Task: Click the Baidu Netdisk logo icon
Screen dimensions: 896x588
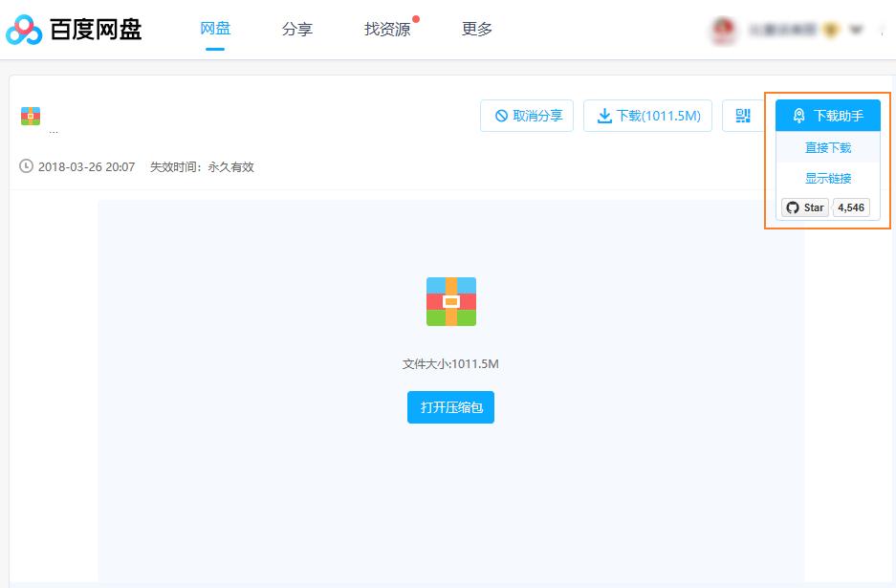Action: point(26,29)
